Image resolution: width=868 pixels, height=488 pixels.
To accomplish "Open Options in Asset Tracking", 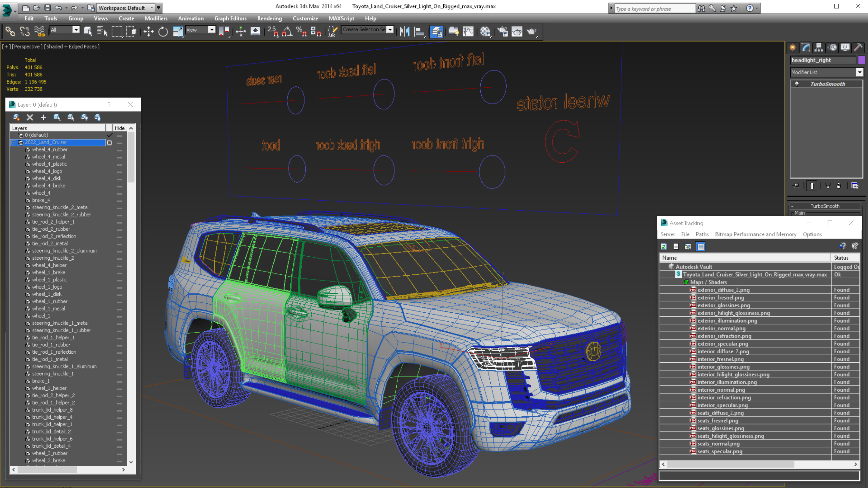I will (812, 234).
